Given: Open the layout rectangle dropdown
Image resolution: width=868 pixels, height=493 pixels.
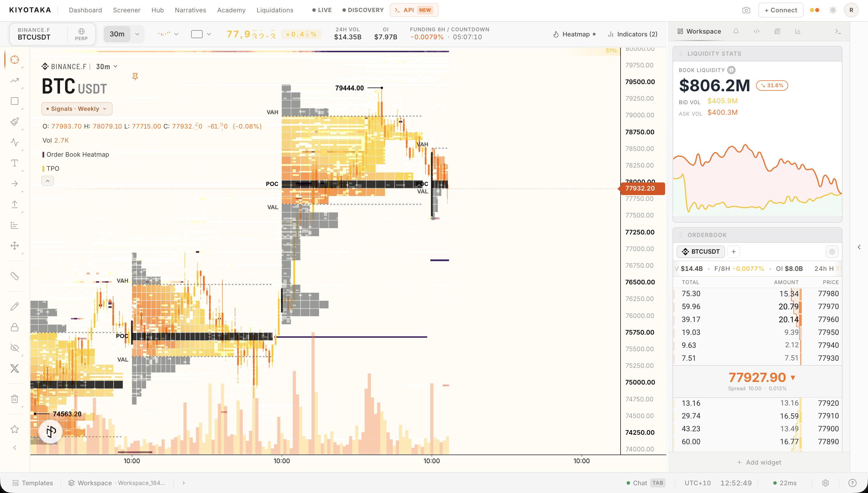Looking at the screenshot, I should tap(201, 34).
